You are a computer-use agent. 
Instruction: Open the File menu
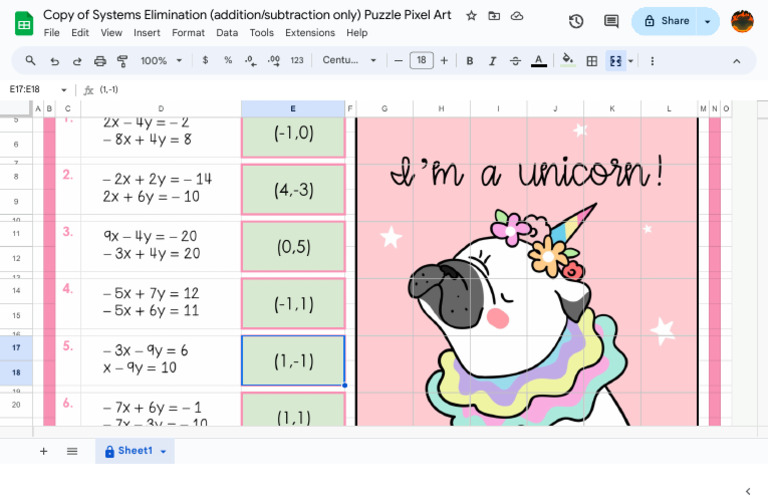51,33
